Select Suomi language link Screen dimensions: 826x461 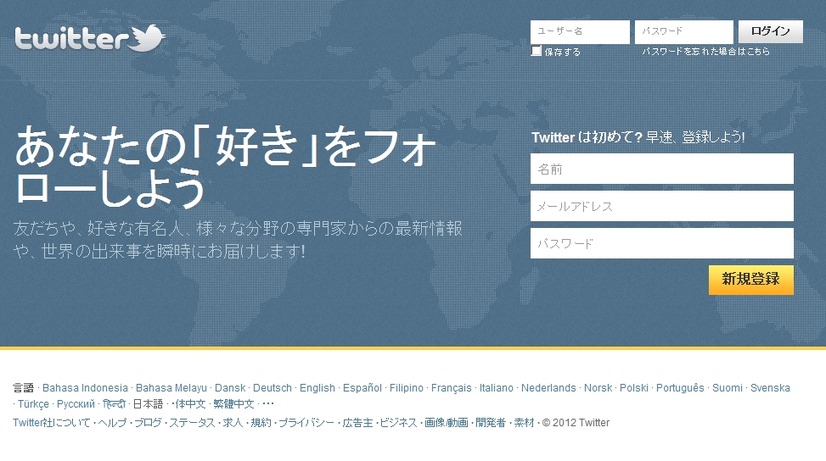727,388
